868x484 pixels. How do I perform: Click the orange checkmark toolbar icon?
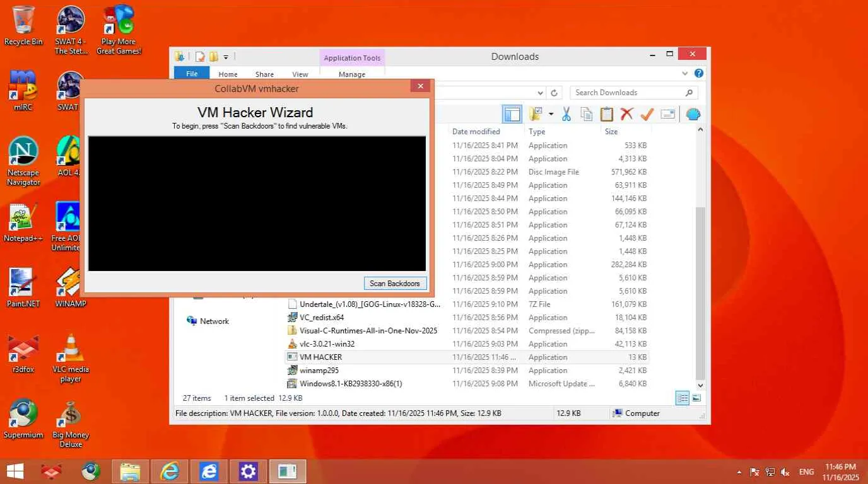[647, 114]
